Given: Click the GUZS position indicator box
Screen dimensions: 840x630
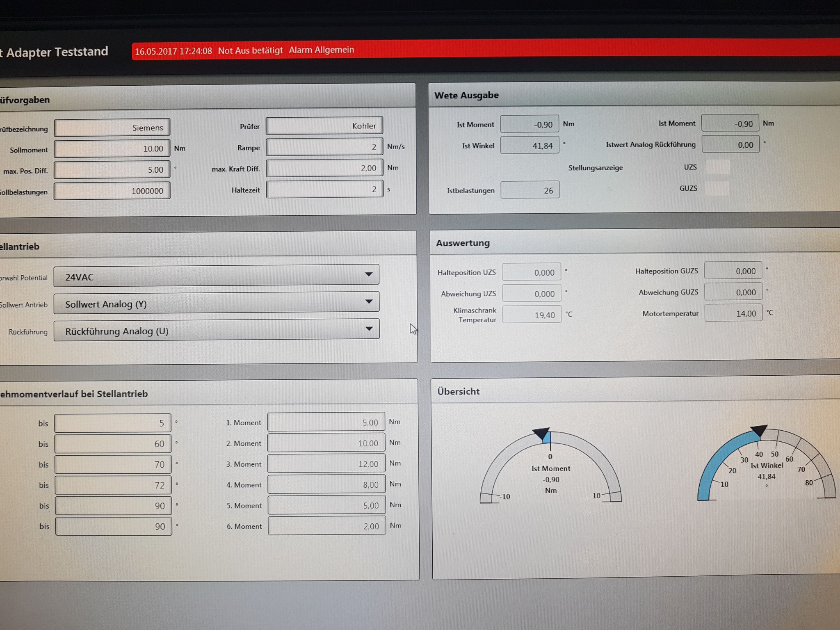Looking at the screenshot, I should point(717,188).
